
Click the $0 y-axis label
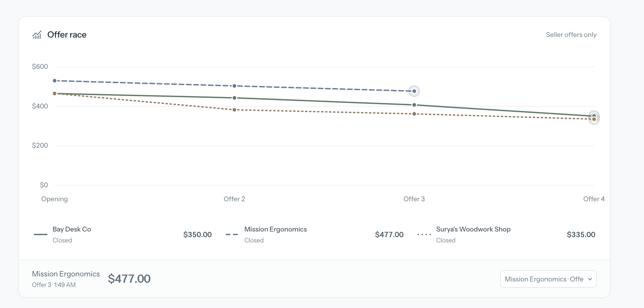(44, 185)
